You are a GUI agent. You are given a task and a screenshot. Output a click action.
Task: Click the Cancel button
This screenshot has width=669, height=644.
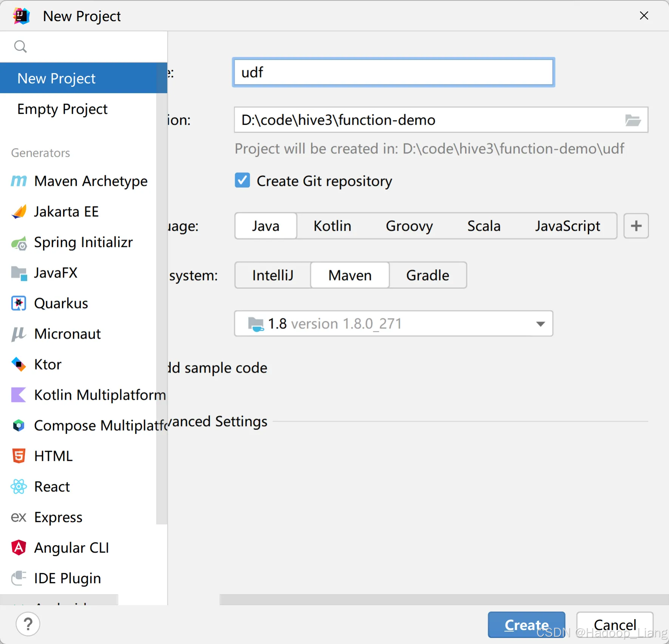click(x=615, y=625)
